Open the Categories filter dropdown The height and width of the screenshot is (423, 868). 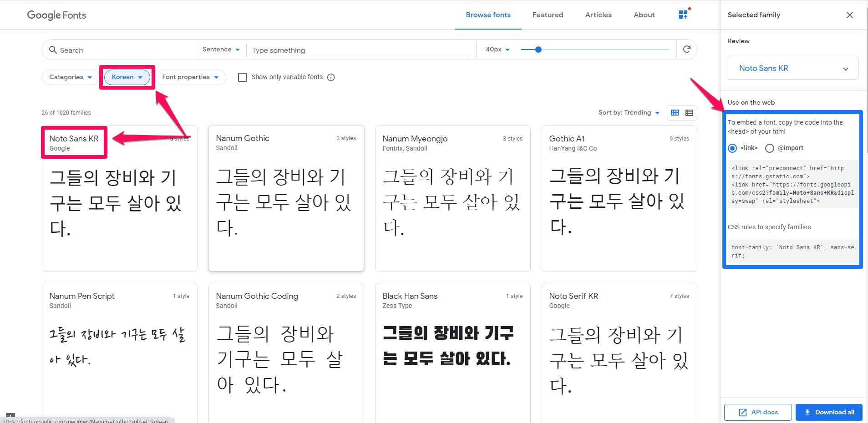(x=71, y=77)
